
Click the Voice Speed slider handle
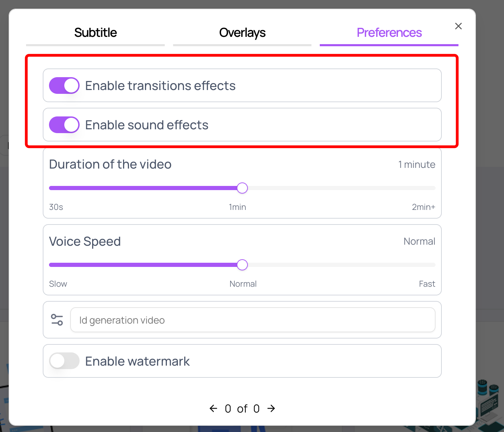(242, 265)
